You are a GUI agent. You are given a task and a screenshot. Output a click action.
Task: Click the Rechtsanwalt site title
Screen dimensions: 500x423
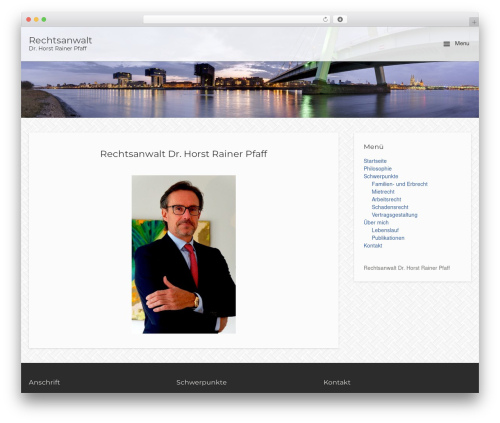click(x=60, y=40)
